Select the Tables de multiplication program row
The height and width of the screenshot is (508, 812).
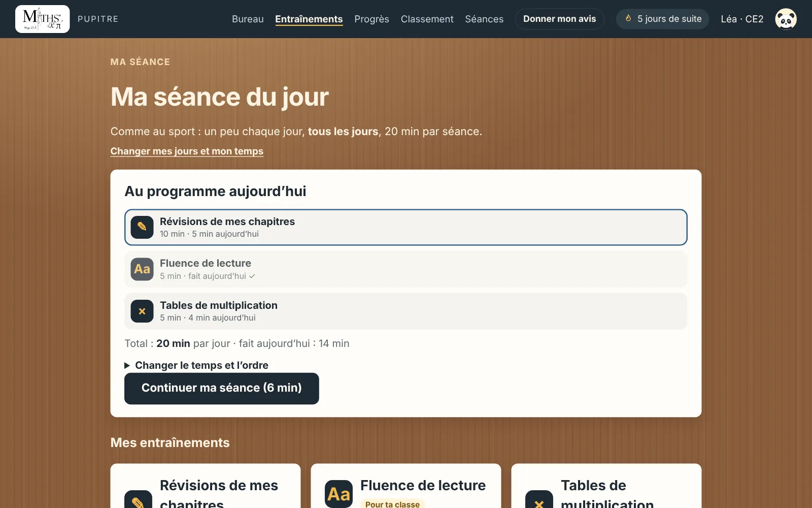pos(406,311)
